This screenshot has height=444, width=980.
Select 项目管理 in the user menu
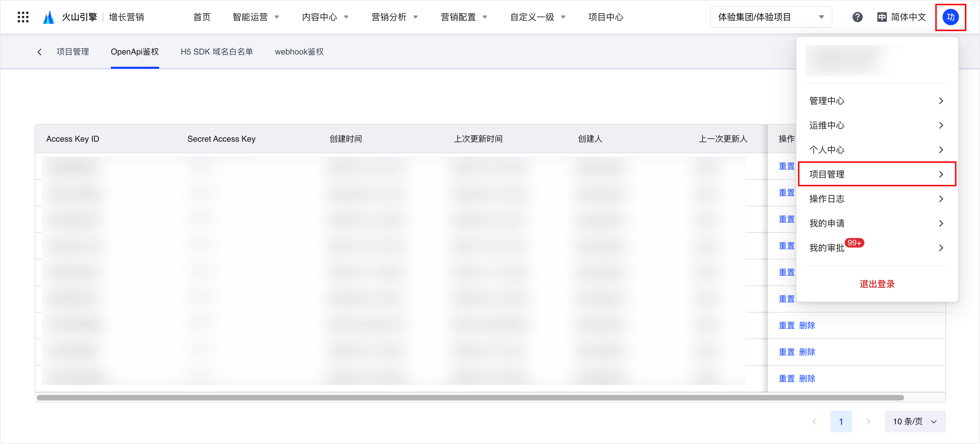pos(877,174)
